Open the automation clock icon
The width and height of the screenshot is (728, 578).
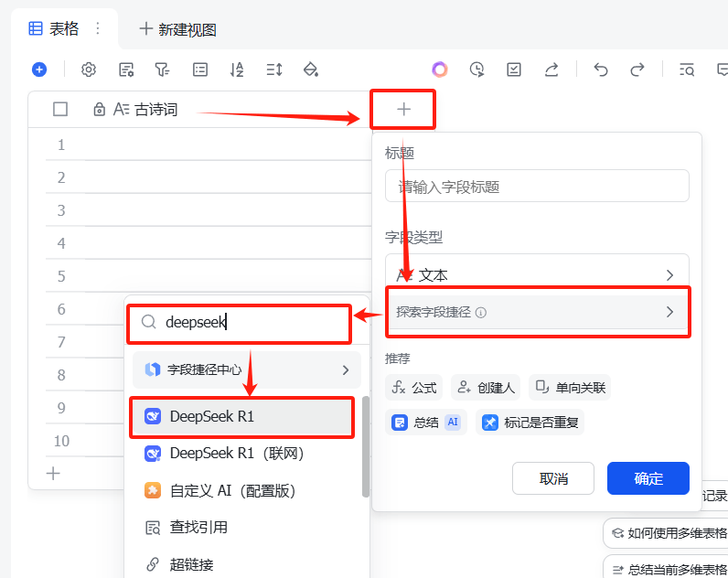[476, 70]
